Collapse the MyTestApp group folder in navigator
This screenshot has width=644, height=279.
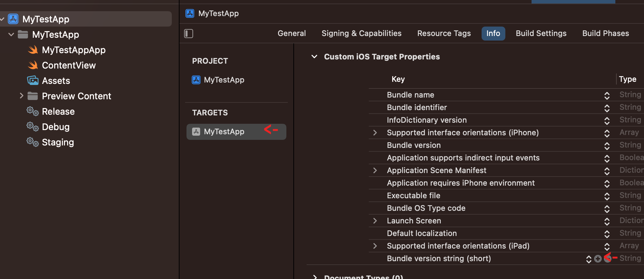(11, 35)
